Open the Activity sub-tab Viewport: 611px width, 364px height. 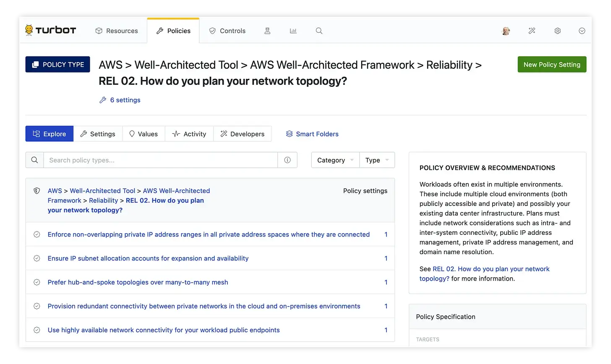189,134
